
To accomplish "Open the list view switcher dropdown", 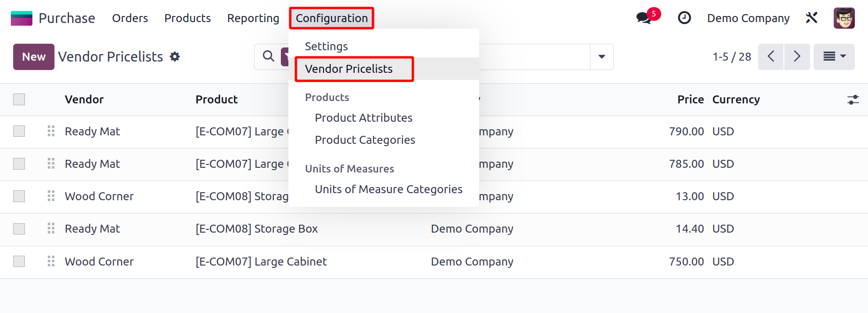I will point(834,57).
